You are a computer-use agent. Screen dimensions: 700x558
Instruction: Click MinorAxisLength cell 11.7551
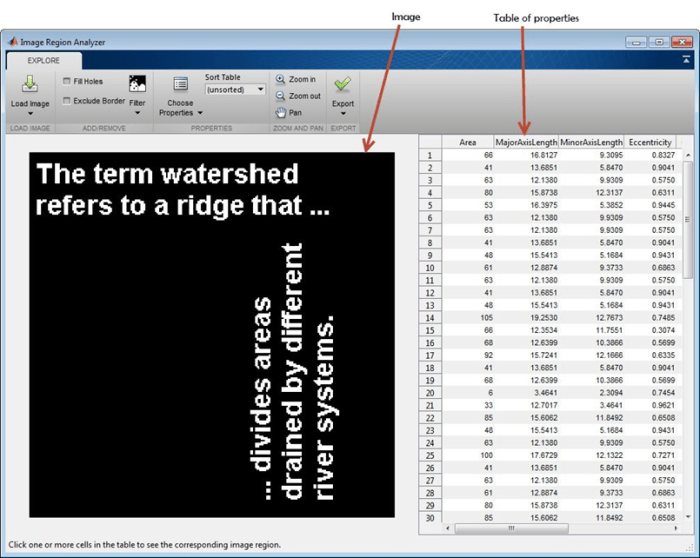click(x=591, y=330)
